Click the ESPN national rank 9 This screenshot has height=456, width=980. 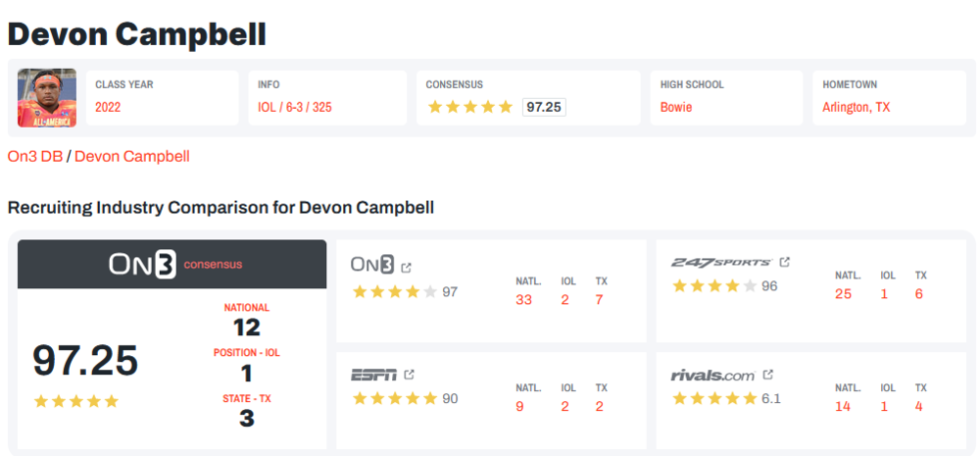tap(519, 407)
